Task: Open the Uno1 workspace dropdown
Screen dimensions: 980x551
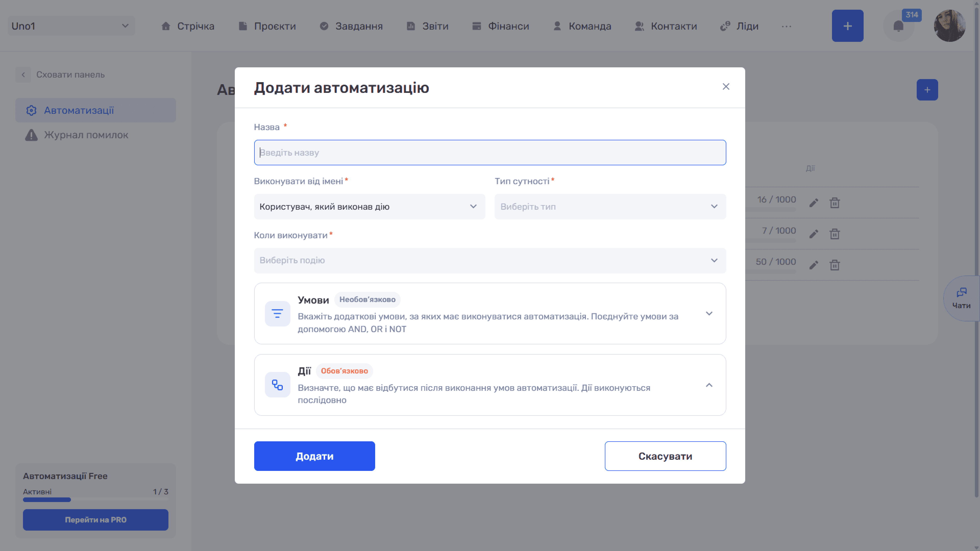Action: pos(71,26)
